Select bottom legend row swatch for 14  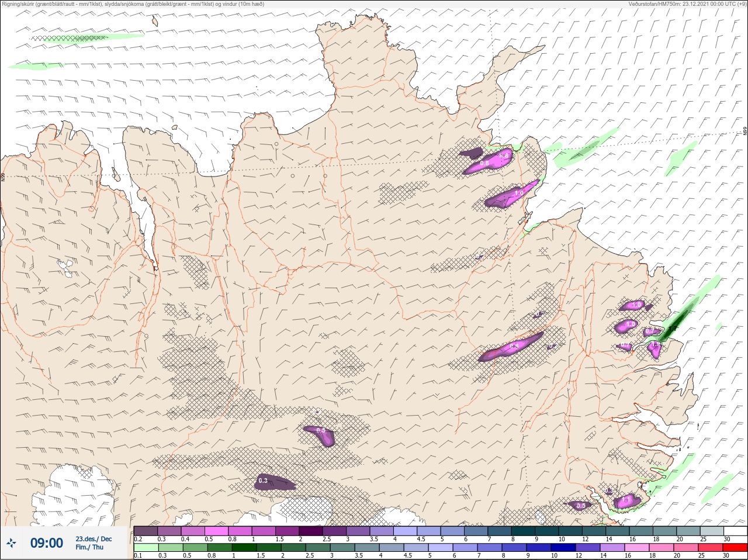[x=612, y=548]
